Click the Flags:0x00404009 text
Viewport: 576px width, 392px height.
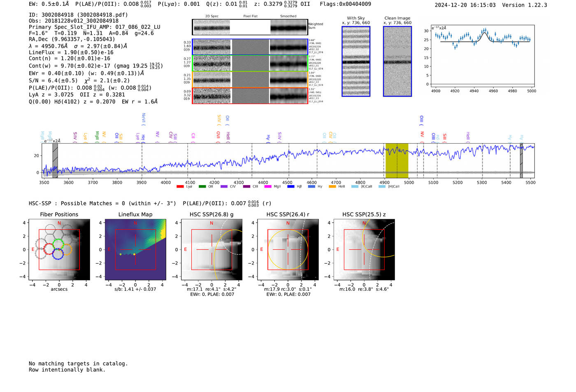pyautogui.click(x=345, y=4)
